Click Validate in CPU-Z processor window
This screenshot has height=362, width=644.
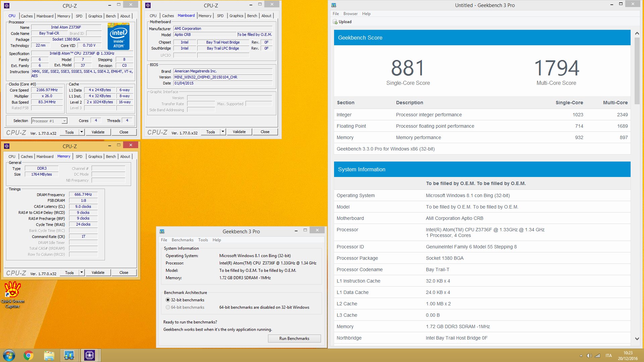point(98,132)
